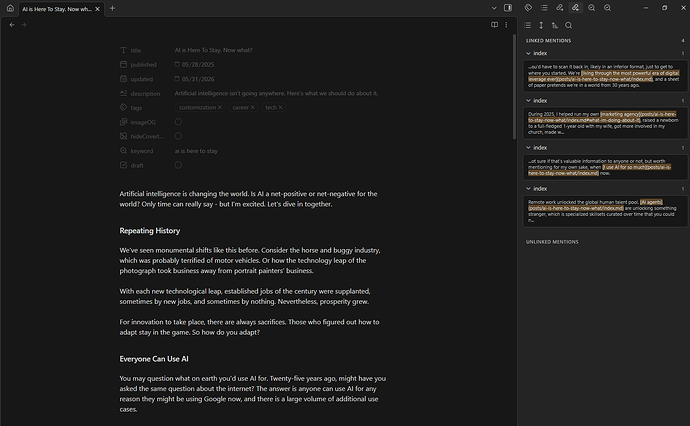
Task: Collapse the first index backlink result
Action: click(x=529, y=53)
